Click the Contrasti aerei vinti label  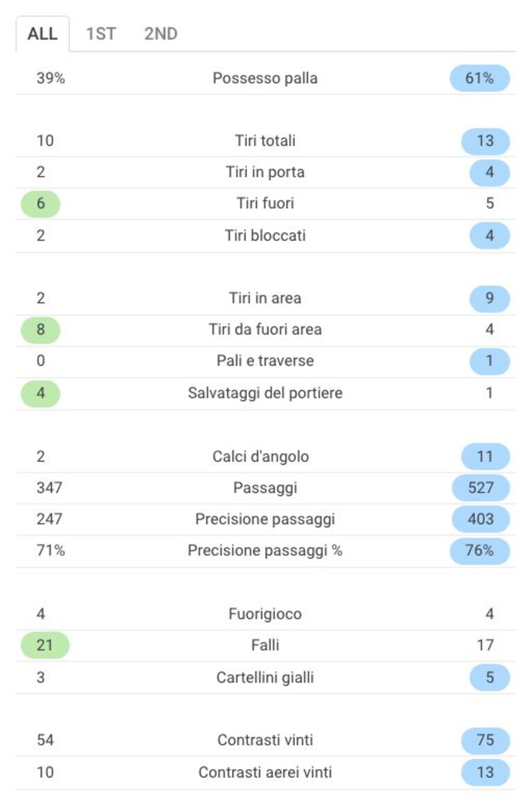coord(265,773)
